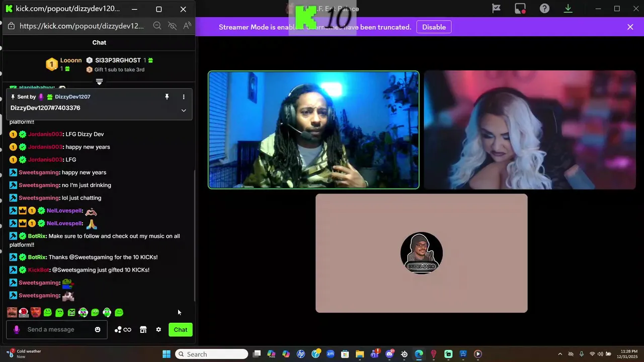
Task: Show hidden system tray icons
Action: tap(560, 354)
